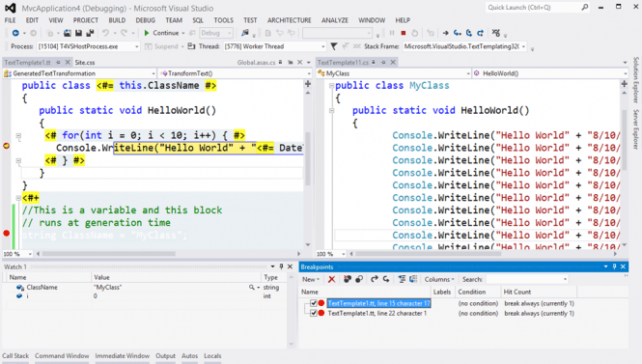Pause execution with Break All icon

coord(392,33)
